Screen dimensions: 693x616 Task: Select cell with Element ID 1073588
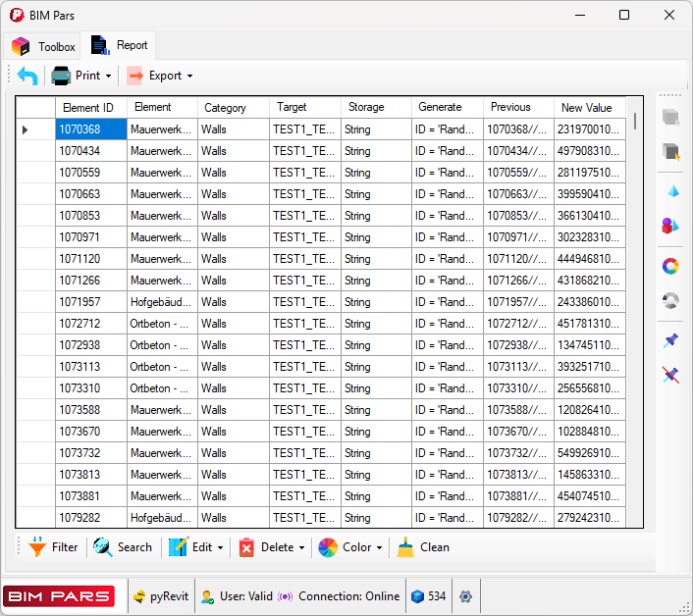click(x=91, y=410)
